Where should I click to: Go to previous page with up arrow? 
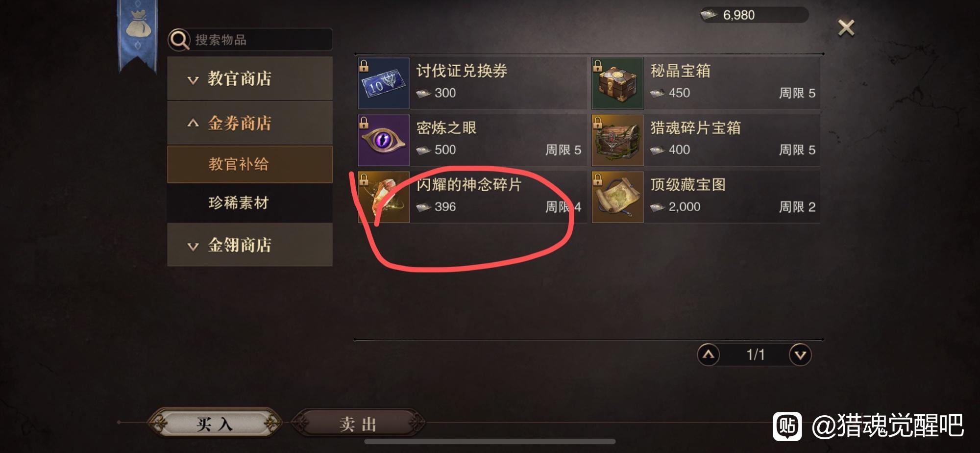click(x=709, y=354)
